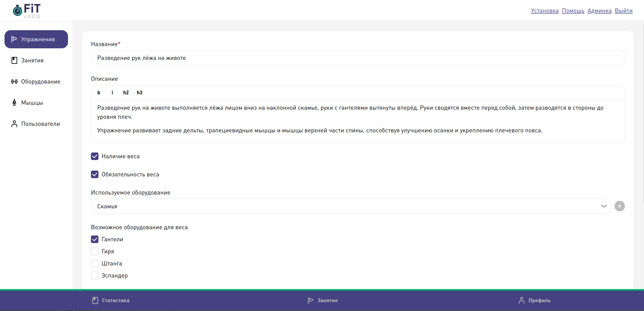Expand the Скамья equipment dropdown

351,206
